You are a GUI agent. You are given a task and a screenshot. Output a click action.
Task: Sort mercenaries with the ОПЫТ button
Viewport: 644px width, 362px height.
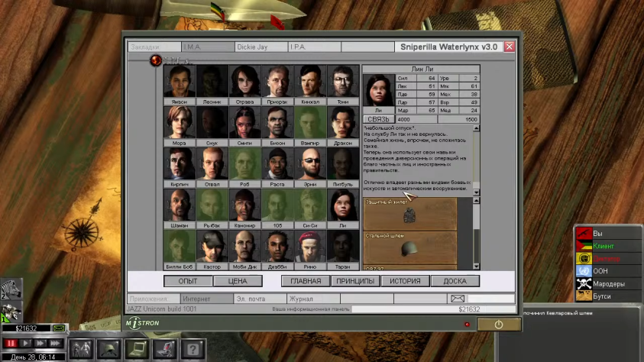[x=188, y=281]
